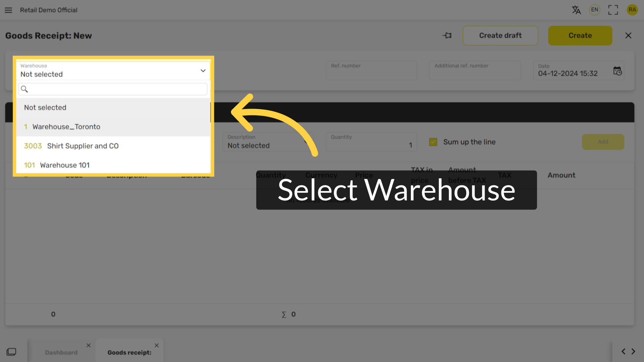Image resolution: width=644 pixels, height=362 pixels.
Task: Click the warehouse search input field
Action: coord(114,89)
